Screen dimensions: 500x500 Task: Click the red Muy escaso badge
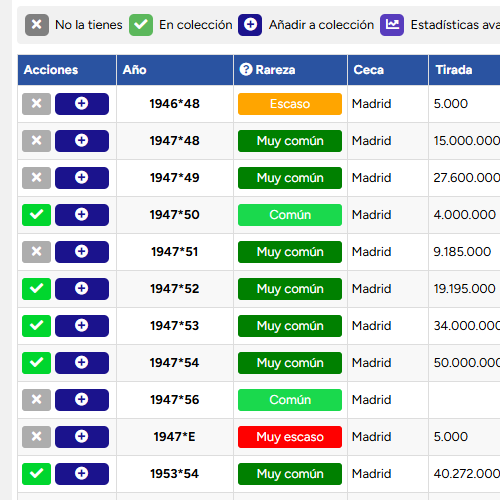(x=290, y=437)
